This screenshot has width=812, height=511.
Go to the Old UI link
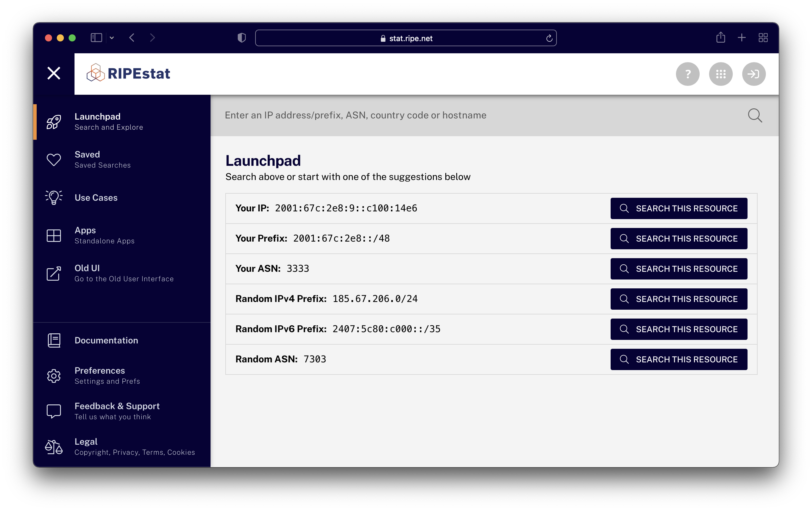[87, 273]
